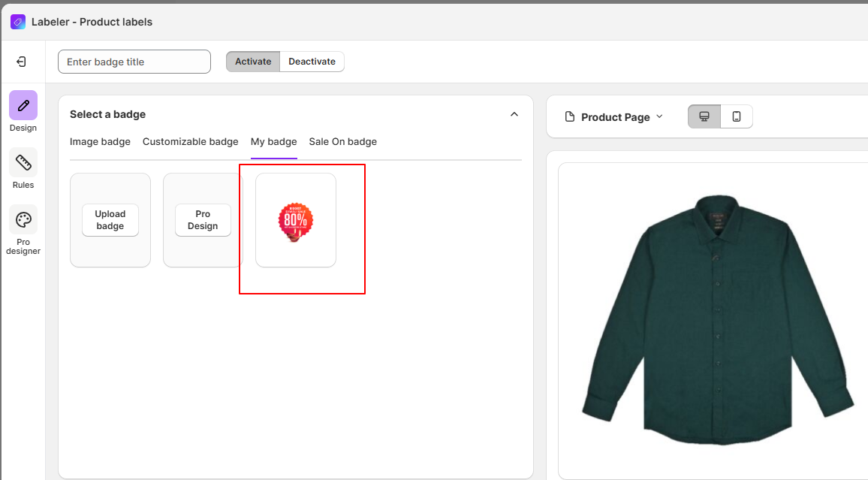Switch to Image badge tab
The width and height of the screenshot is (868, 480).
(x=100, y=142)
